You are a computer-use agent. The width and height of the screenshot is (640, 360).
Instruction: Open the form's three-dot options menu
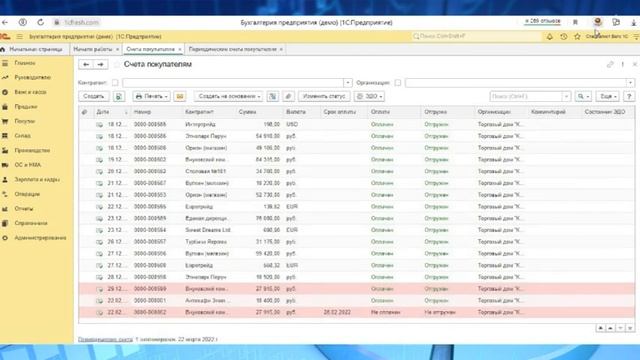(x=622, y=64)
